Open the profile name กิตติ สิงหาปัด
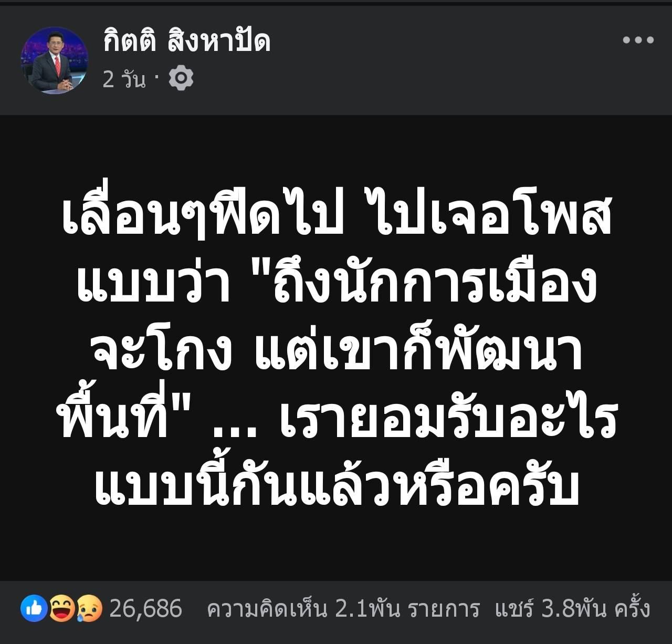672x644 pixels. pyautogui.click(x=187, y=40)
